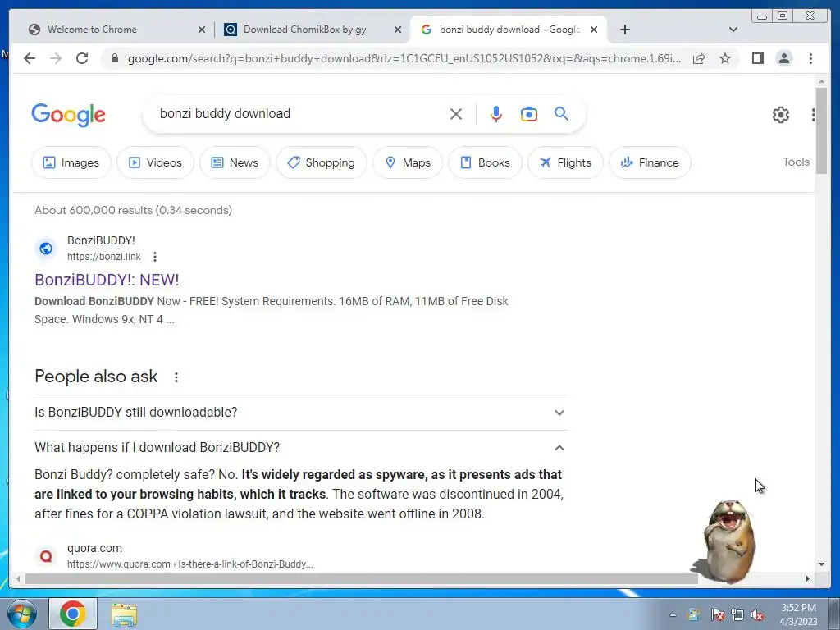Open search Tools
This screenshot has height=630, width=840.
pos(796,162)
